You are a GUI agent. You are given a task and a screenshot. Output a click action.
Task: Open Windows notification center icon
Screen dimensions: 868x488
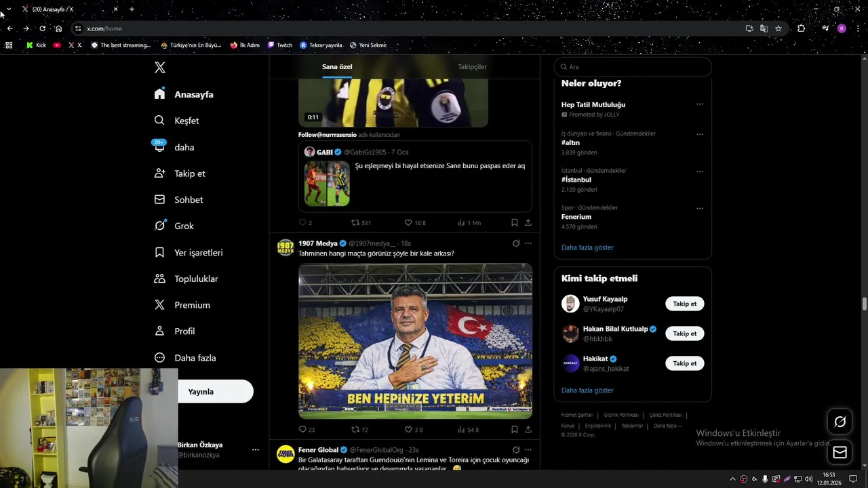[x=853, y=479]
